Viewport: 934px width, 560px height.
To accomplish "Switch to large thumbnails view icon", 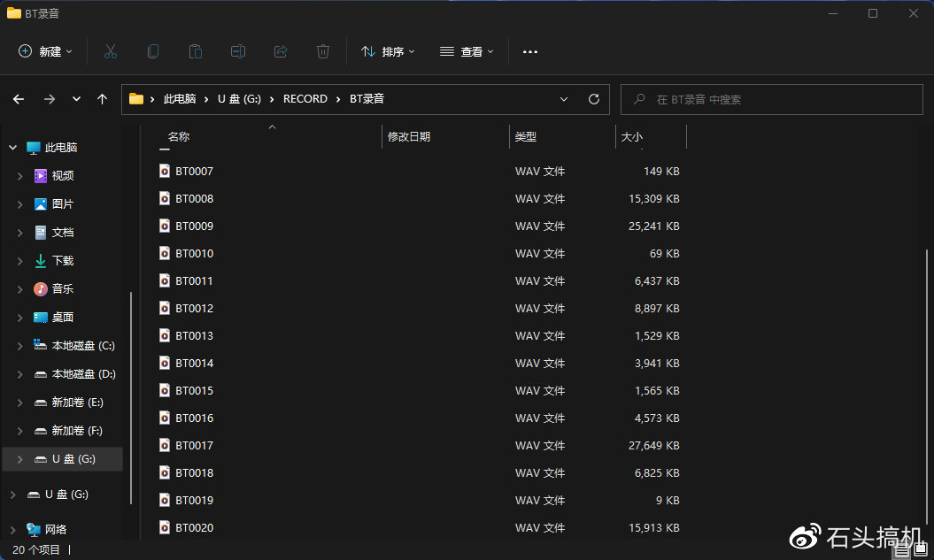I will [x=921, y=550].
